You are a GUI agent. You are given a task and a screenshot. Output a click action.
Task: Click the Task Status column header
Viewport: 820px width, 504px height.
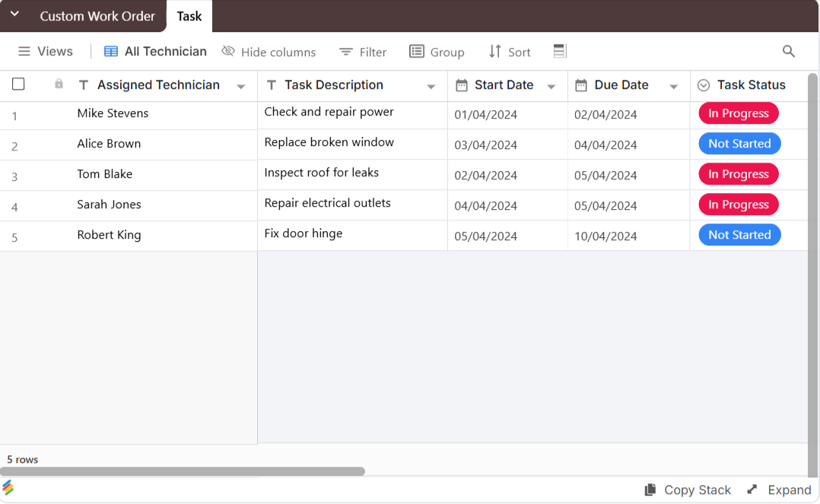(751, 84)
